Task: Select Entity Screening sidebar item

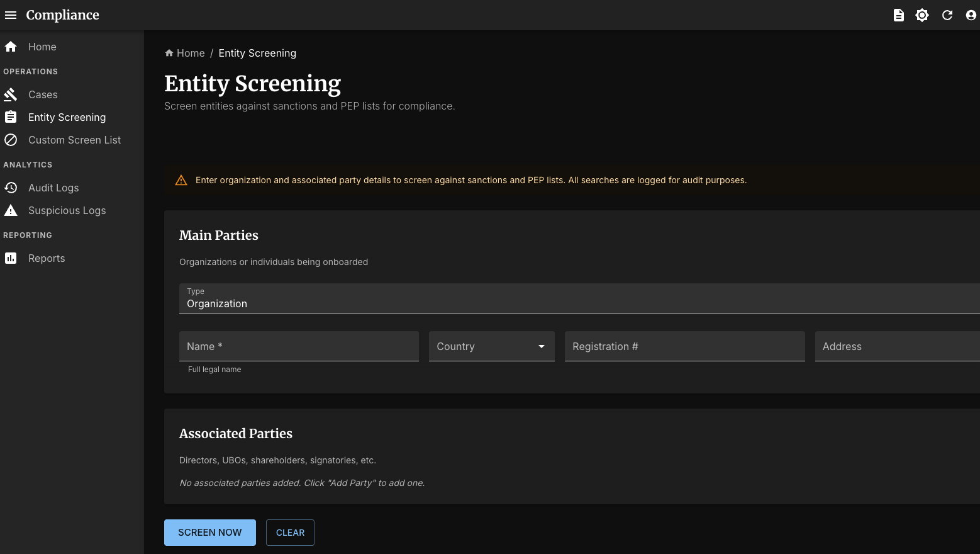Action: click(x=72, y=117)
